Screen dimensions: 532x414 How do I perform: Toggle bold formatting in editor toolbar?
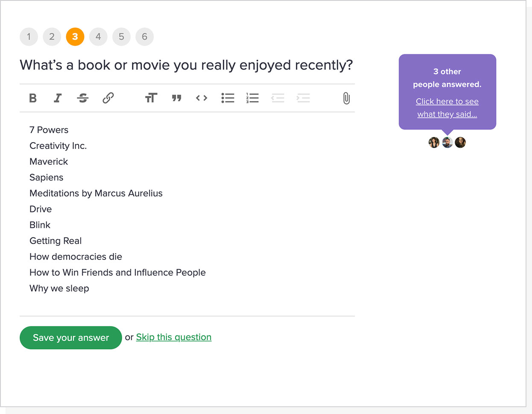point(33,98)
